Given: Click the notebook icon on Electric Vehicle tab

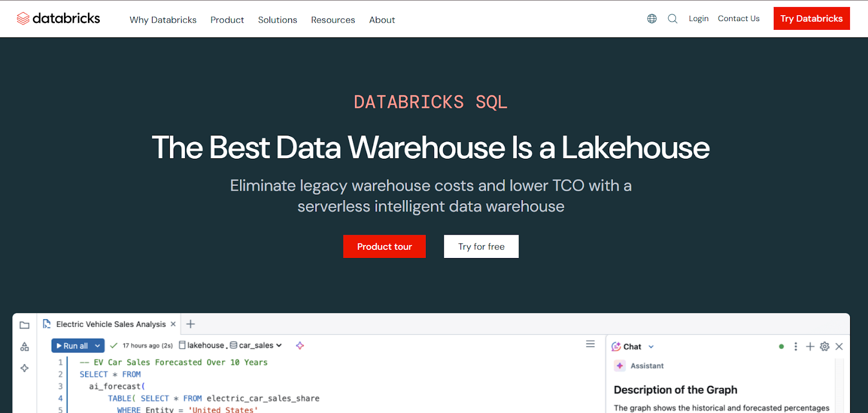Looking at the screenshot, I should [47, 324].
